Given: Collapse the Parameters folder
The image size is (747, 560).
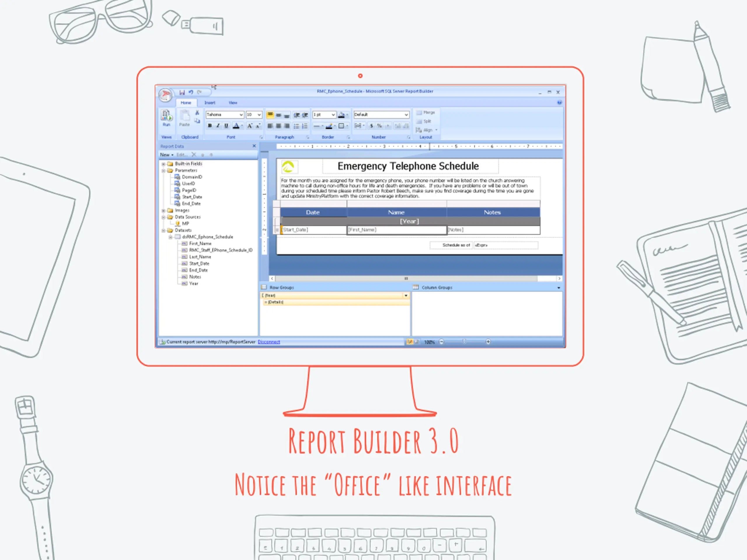Looking at the screenshot, I should point(163,171).
